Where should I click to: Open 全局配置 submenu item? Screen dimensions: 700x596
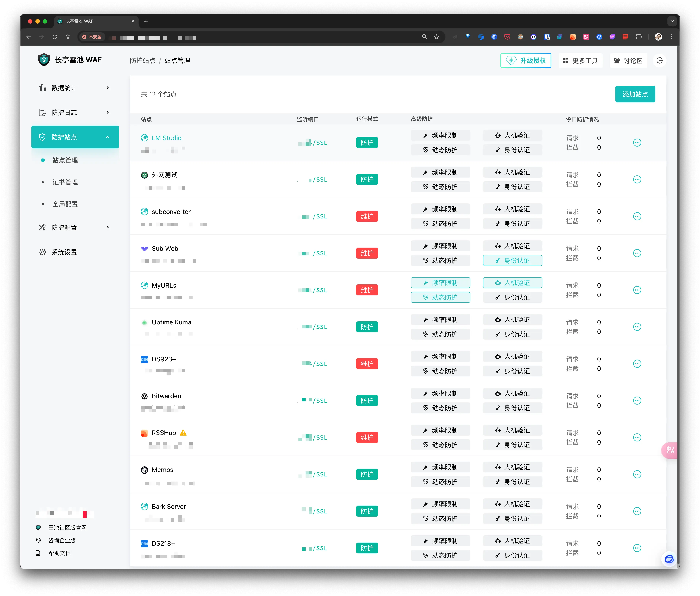(65, 204)
